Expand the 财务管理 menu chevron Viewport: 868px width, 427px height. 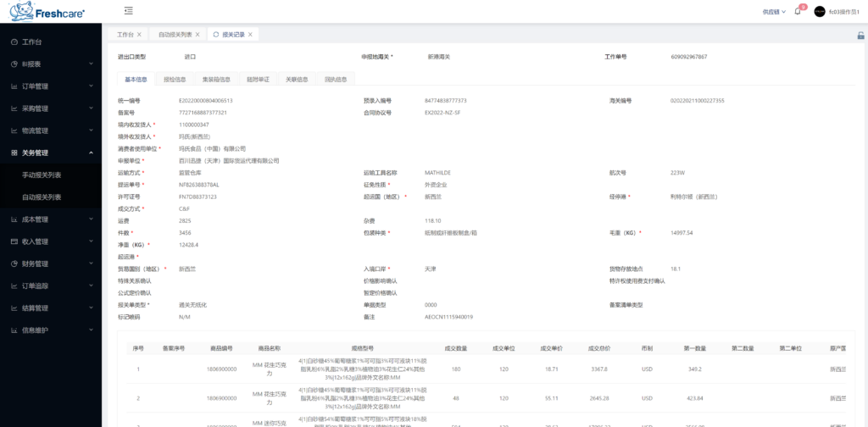[x=91, y=263]
